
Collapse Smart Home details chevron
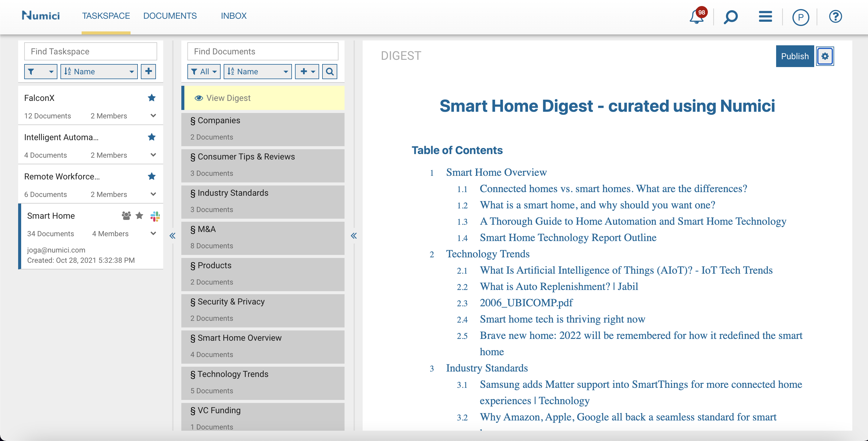[153, 233]
